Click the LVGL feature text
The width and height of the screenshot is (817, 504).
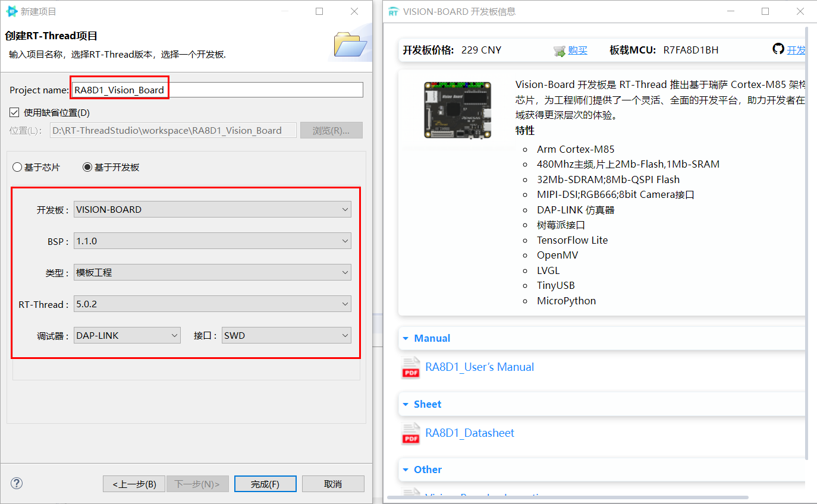click(548, 270)
